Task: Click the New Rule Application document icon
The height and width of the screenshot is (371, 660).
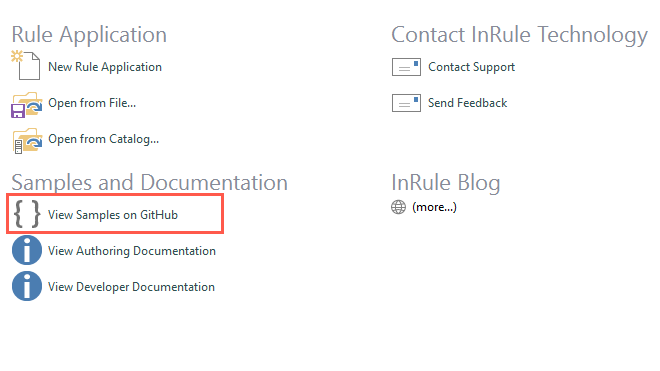Action: pyautogui.click(x=26, y=65)
